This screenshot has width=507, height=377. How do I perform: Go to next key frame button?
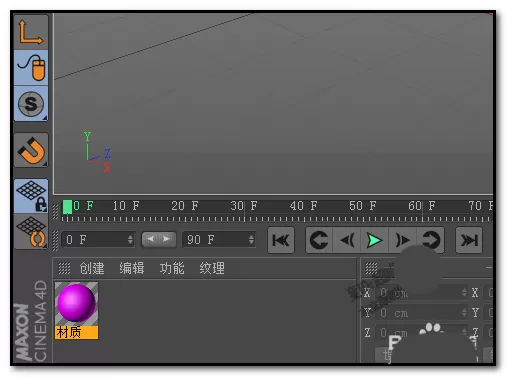point(430,240)
